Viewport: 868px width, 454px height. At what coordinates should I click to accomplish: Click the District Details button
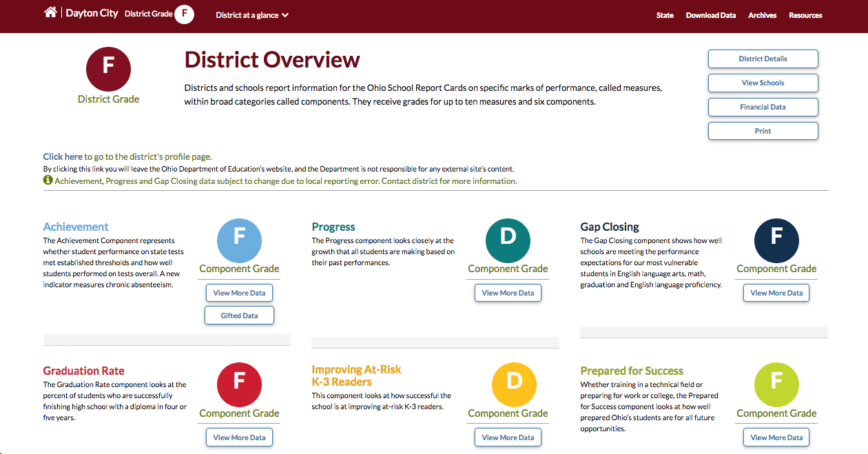pos(763,59)
